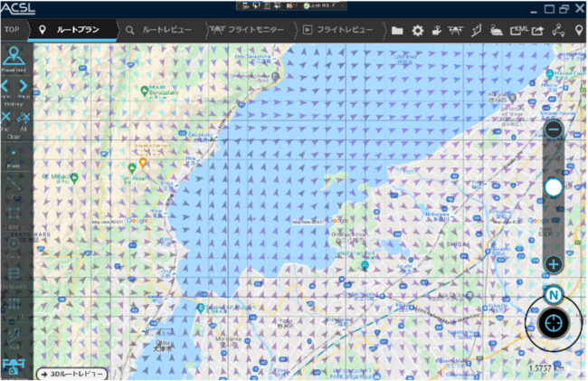588x381 pixels.
Task: Click the map layers pin icon
Action: [x=496, y=31]
